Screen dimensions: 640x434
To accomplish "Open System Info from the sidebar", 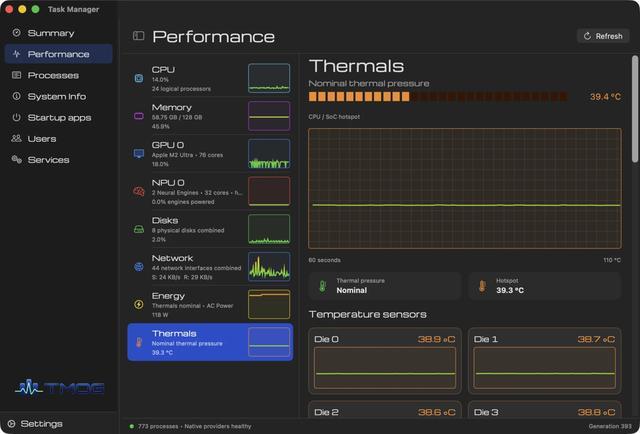I will tap(58, 97).
